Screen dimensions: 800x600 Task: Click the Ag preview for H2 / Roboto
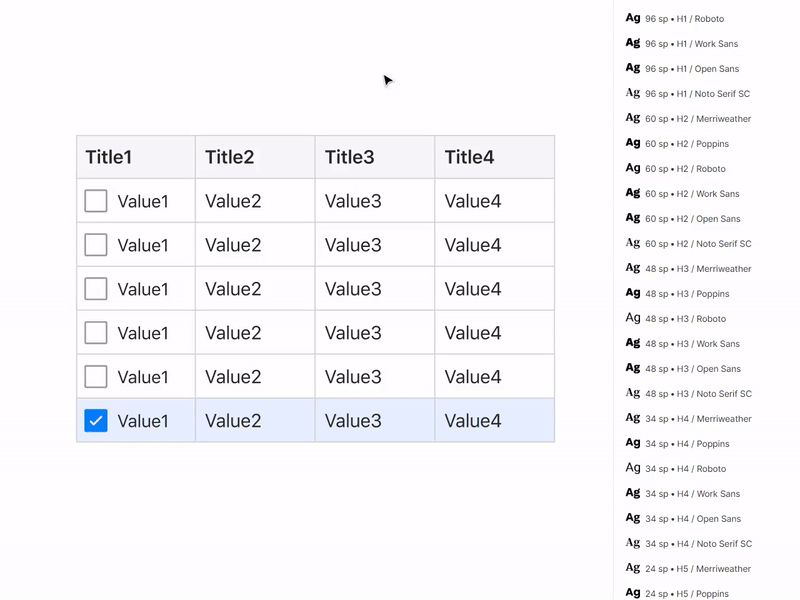click(633, 168)
